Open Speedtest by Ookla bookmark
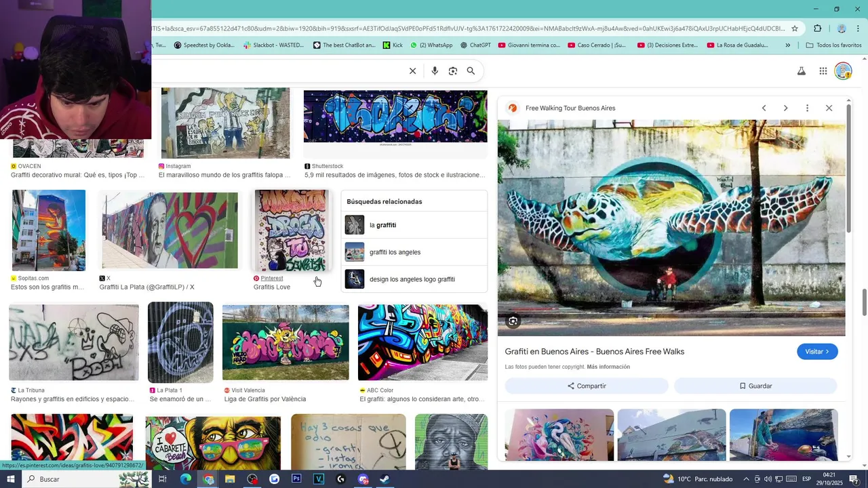Image resolution: width=868 pixels, height=488 pixels. [204, 45]
